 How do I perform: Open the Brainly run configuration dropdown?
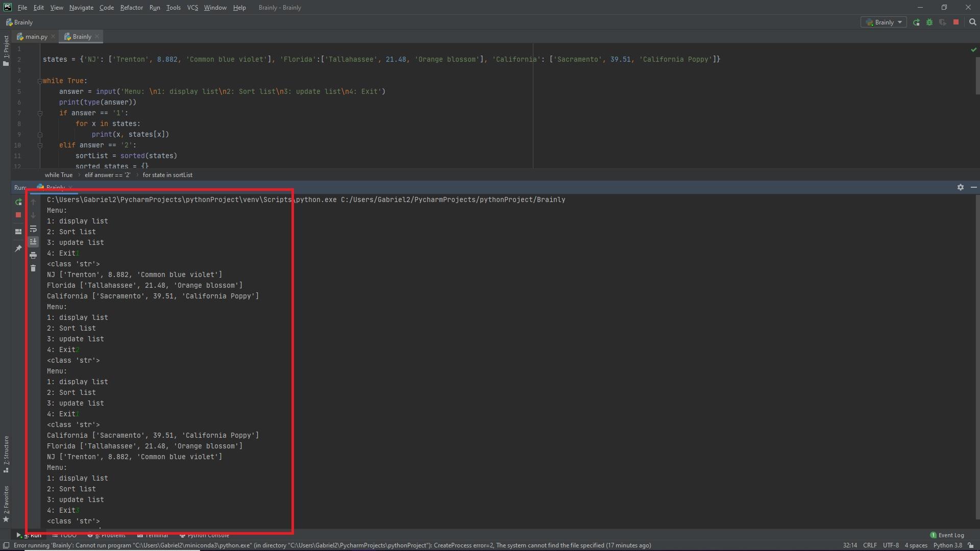(884, 22)
